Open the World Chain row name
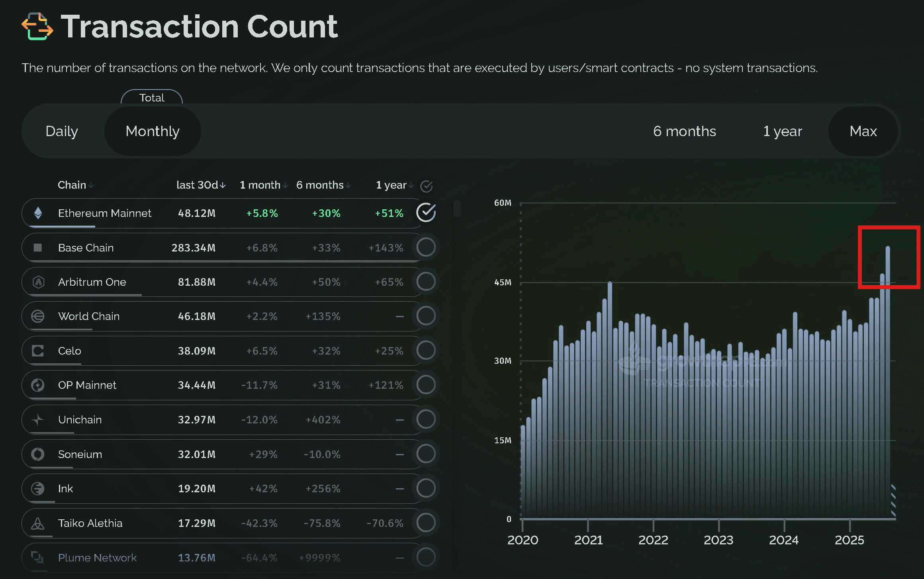 pyautogui.click(x=89, y=316)
